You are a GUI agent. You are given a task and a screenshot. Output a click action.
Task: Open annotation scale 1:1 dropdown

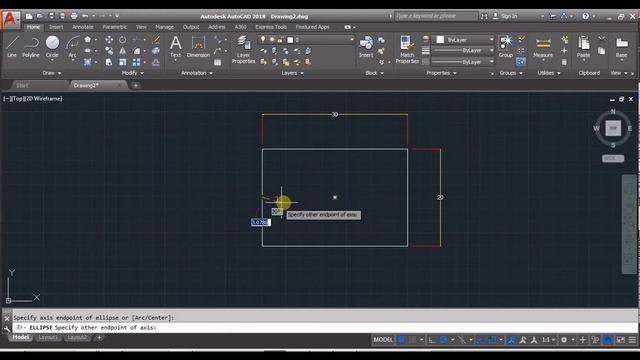548,340
